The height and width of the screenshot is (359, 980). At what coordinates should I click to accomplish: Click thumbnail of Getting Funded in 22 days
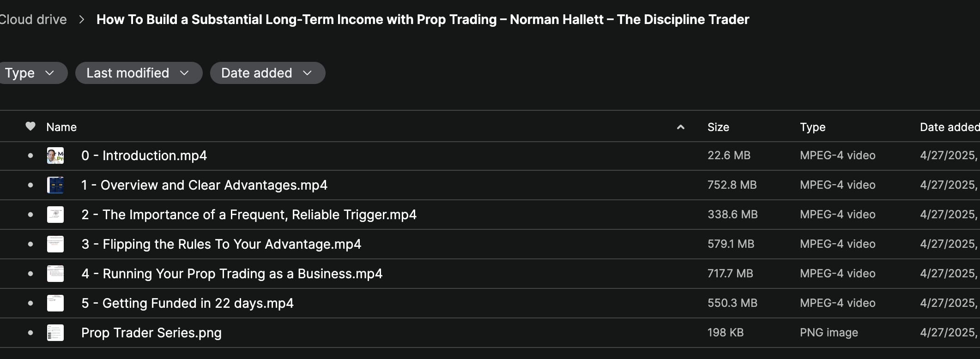coord(55,303)
